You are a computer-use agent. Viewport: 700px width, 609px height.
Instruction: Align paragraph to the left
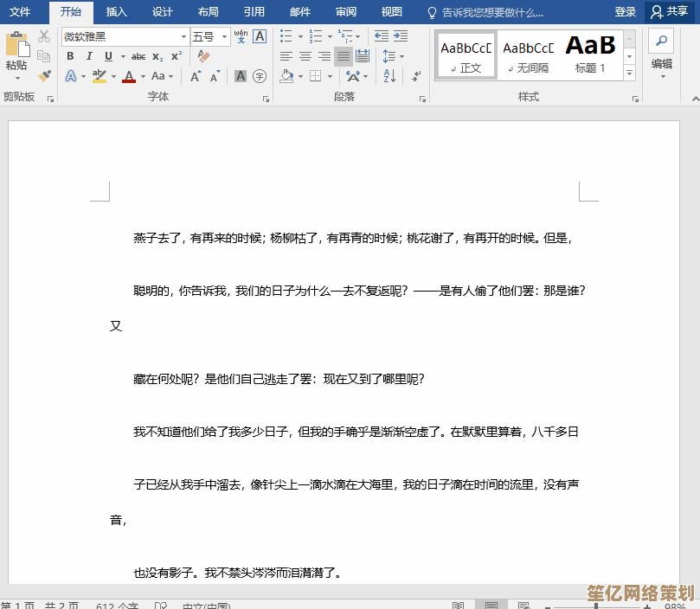tap(286, 56)
